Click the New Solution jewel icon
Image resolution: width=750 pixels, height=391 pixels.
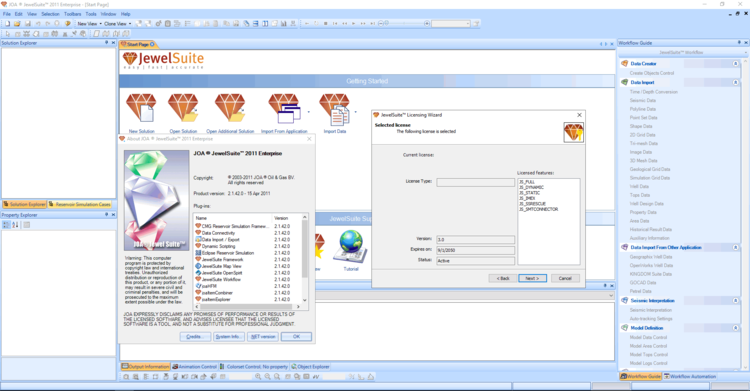pos(141,108)
